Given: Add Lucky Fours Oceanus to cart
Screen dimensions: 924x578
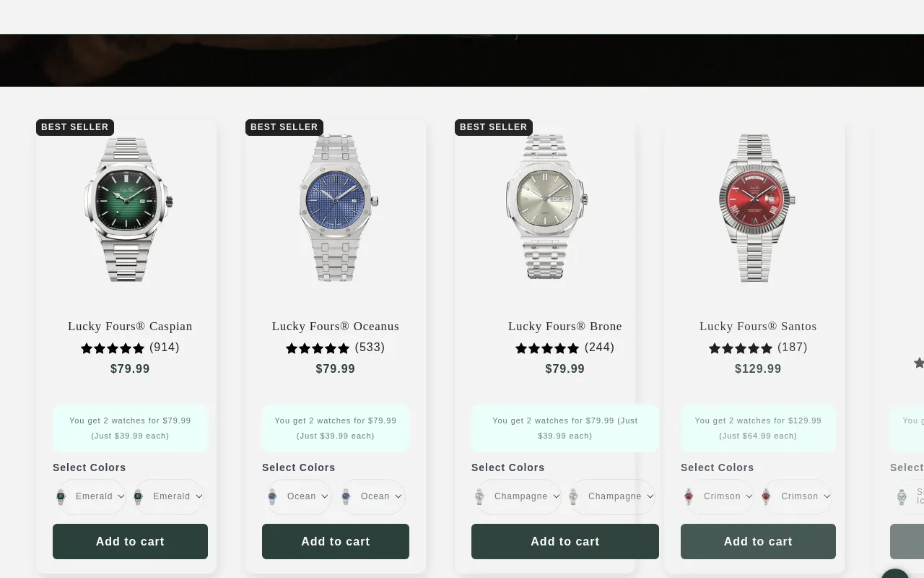Looking at the screenshot, I should tap(336, 541).
